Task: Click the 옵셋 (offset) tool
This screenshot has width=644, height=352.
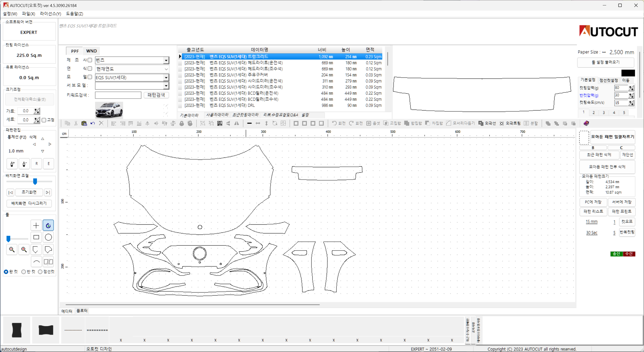Action: pyautogui.click(x=373, y=123)
